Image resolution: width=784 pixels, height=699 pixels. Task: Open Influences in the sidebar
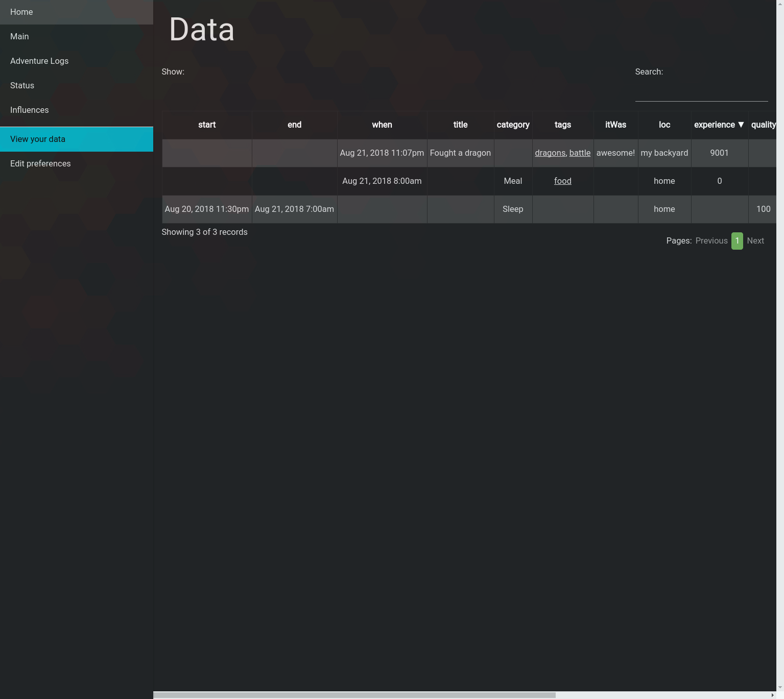[77, 110]
